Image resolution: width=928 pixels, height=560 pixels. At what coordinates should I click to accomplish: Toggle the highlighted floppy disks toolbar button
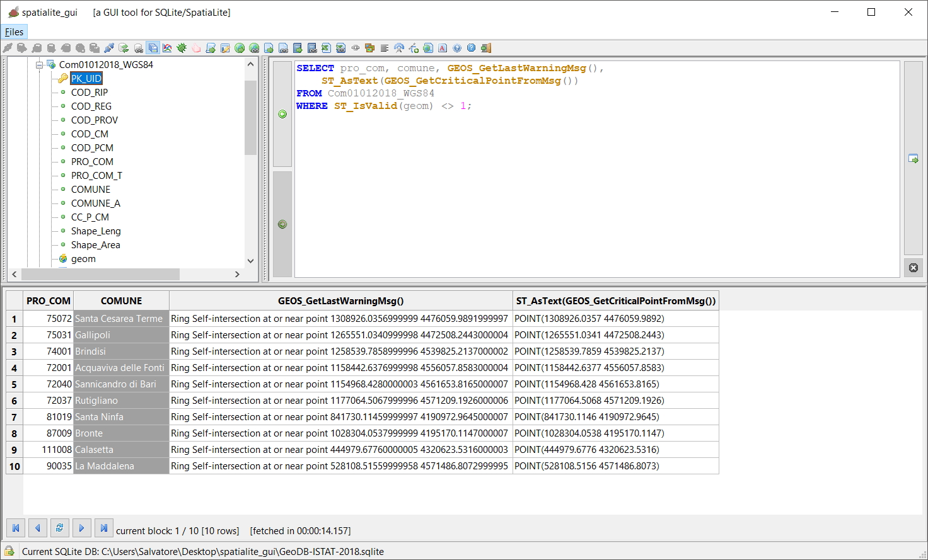pyautogui.click(x=153, y=48)
